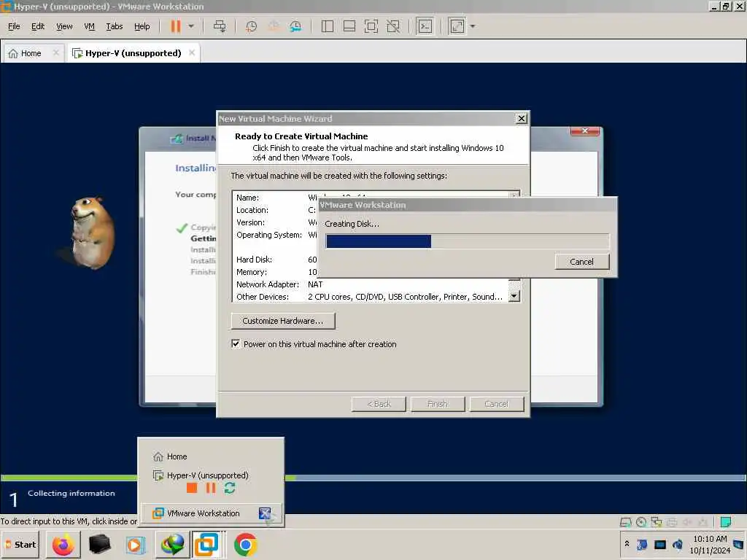
Task: Click the Creating Disk progress bar
Action: pos(468,241)
